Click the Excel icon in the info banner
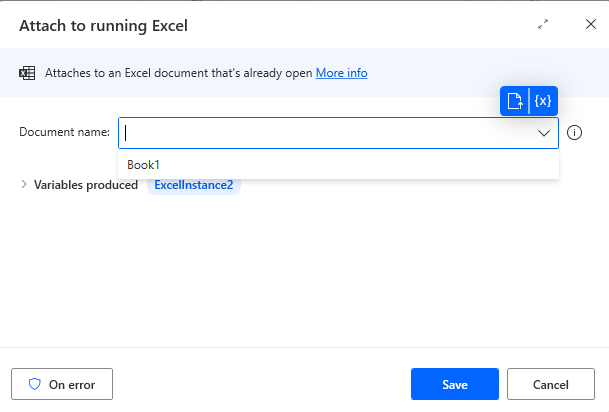The width and height of the screenshot is (609, 412). point(27,73)
